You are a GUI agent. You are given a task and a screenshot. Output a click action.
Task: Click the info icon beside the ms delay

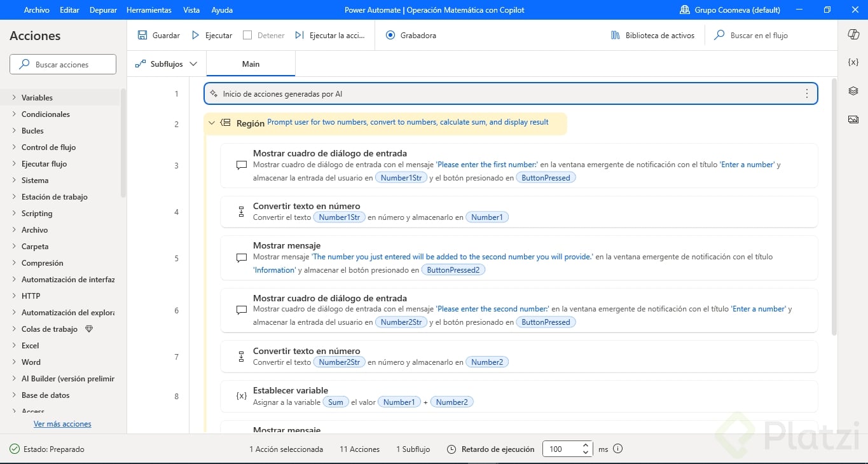click(617, 449)
